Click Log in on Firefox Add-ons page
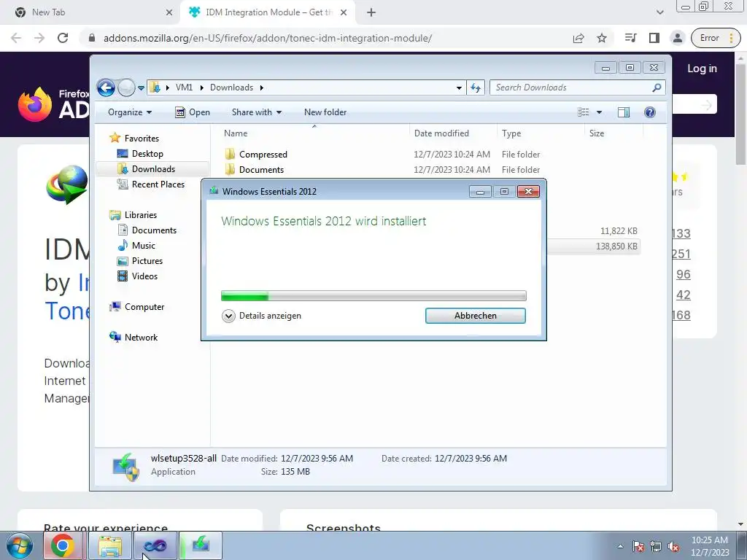The height and width of the screenshot is (560, 747). 702,69
